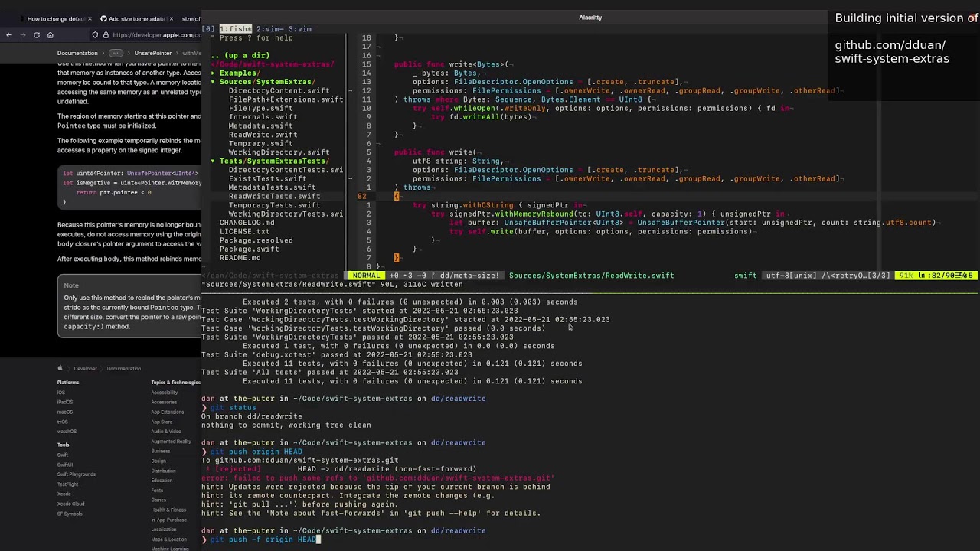Collapse the Sources/SystemExtras folder
The image size is (980, 551).
(262, 82)
